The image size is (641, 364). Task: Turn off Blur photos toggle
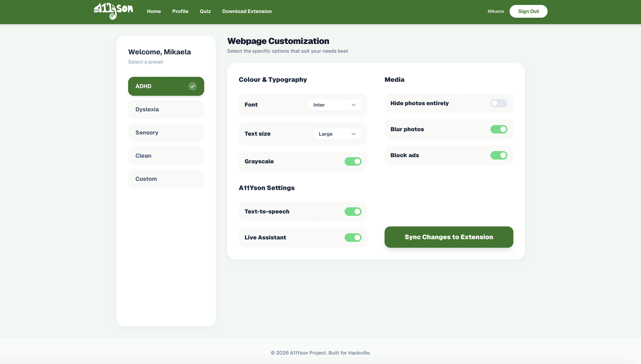point(498,129)
